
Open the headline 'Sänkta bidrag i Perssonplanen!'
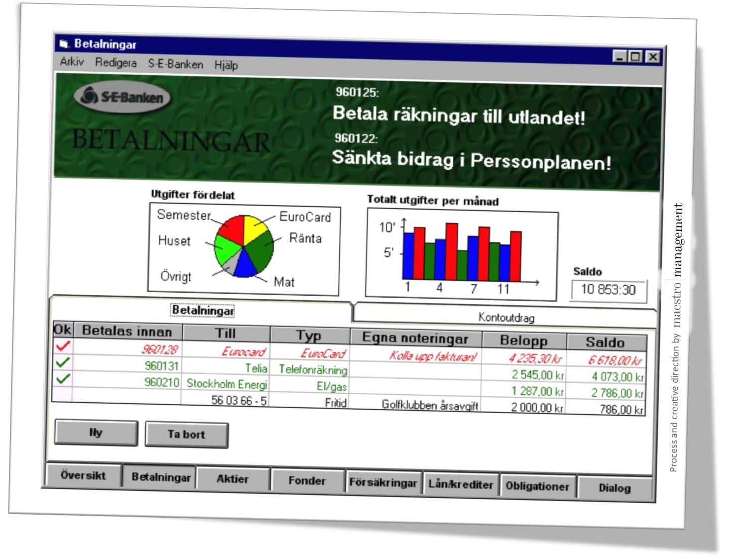coord(471,160)
